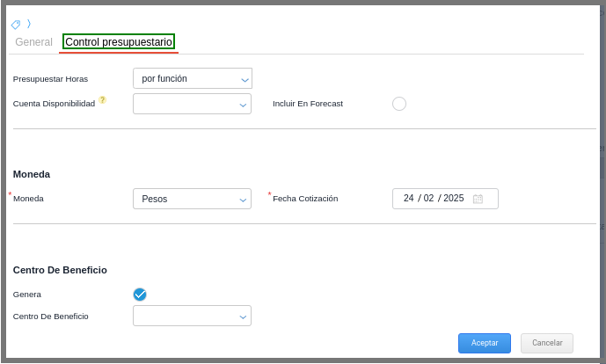Click the 'por función' selected value
Viewport: 606px width, 364px height.
(165, 79)
